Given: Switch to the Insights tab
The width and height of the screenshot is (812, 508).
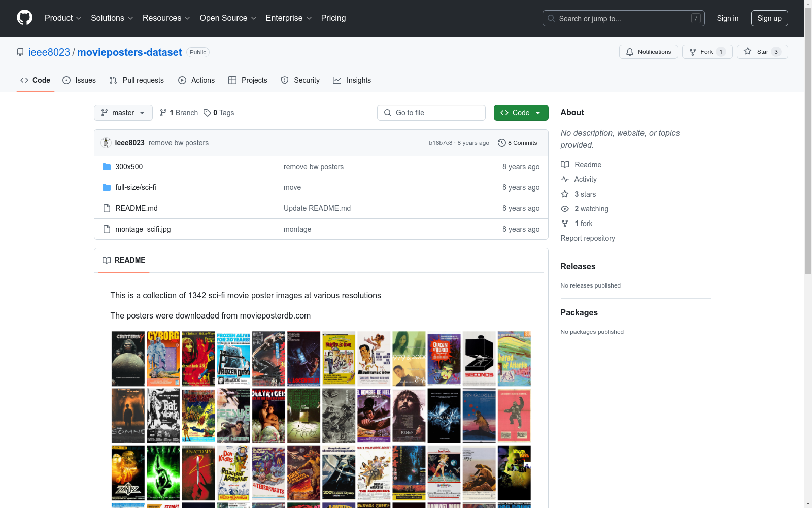Looking at the screenshot, I should point(352,80).
